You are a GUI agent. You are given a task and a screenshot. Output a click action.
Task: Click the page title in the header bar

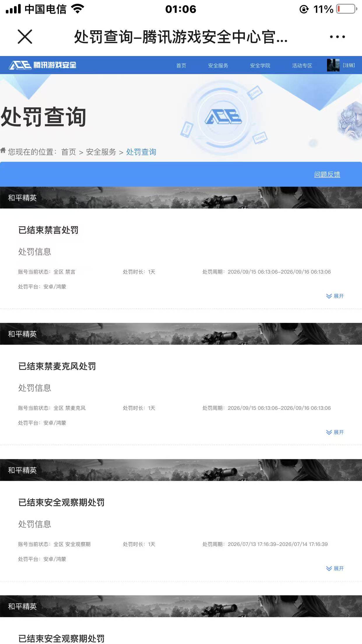pos(181,37)
